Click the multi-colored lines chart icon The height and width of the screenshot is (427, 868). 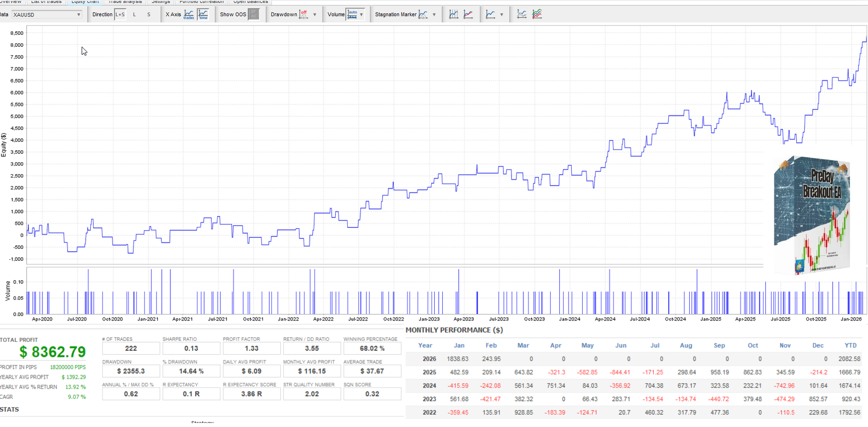(537, 14)
